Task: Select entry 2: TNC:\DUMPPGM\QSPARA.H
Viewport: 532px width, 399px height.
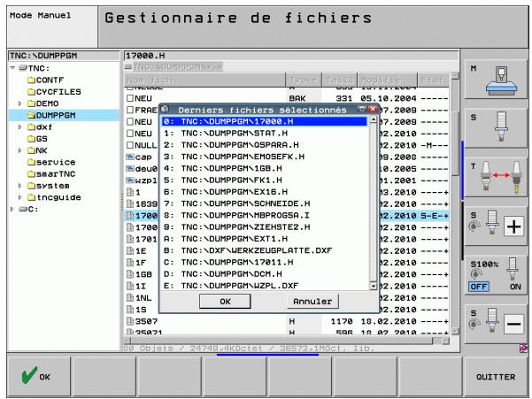Action: point(265,145)
